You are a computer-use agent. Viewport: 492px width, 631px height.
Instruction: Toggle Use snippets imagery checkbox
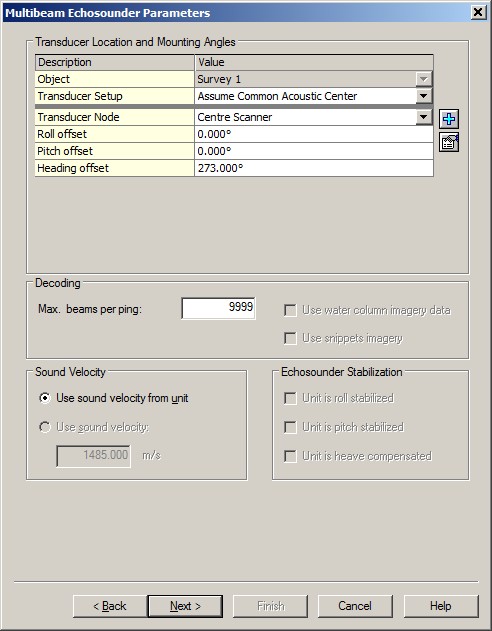pyautogui.click(x=290, y=338)
